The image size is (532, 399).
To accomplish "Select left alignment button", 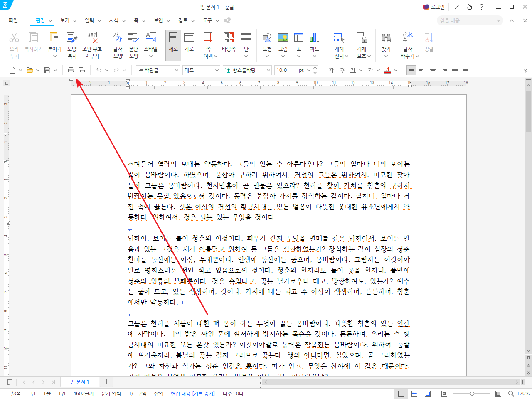I will coord(422,70).
